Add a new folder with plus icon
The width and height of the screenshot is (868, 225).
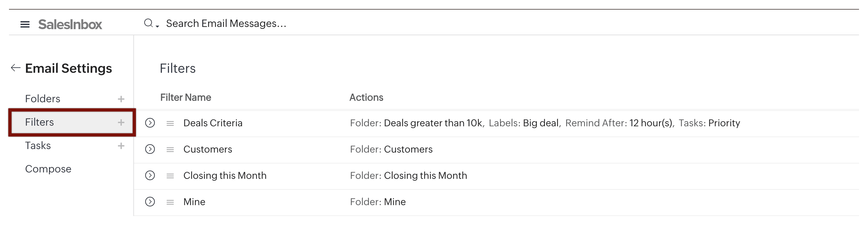point(121,99)
